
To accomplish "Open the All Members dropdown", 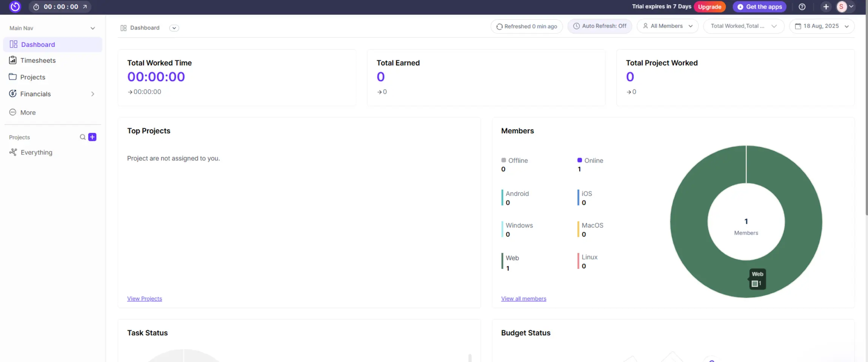I will coord(668,26).
